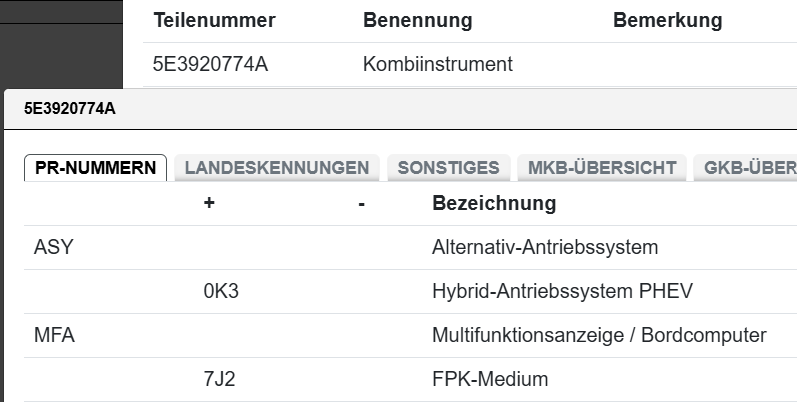The width and height of the screenshot is (797, 402).
Task: Select Hybrid-Antriebssystem PHEV description
Action: (x=562, y=291)
